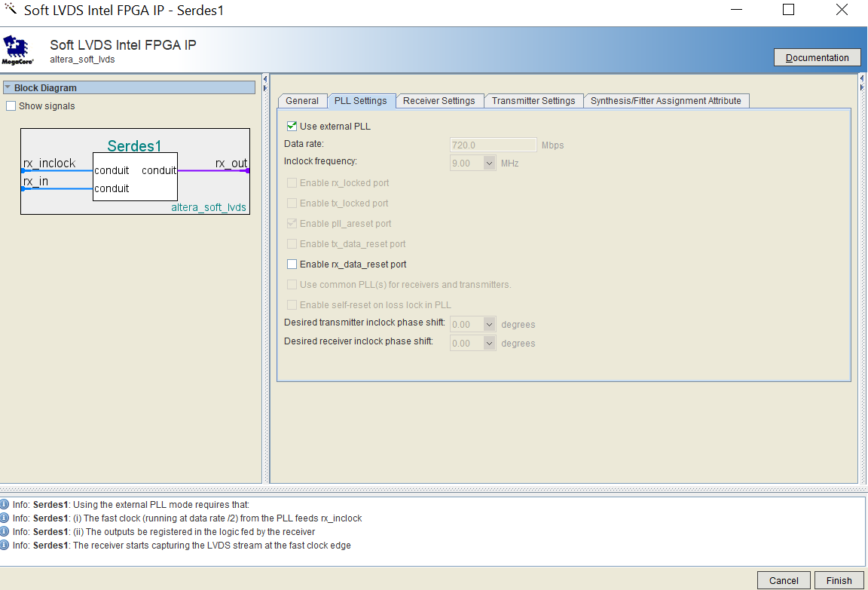Image resolution: width=868 pixels, height=590 pixels.
Task: Collapse the Block Diagram section
Action: pos(8,87)
